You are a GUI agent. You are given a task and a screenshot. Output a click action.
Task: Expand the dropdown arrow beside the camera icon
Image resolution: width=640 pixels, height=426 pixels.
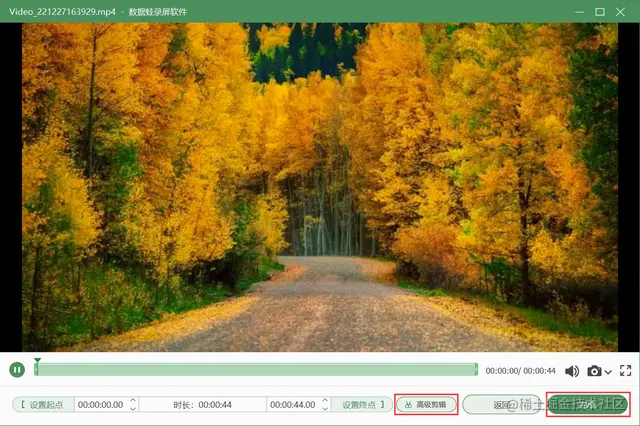[x=608, y=372]
